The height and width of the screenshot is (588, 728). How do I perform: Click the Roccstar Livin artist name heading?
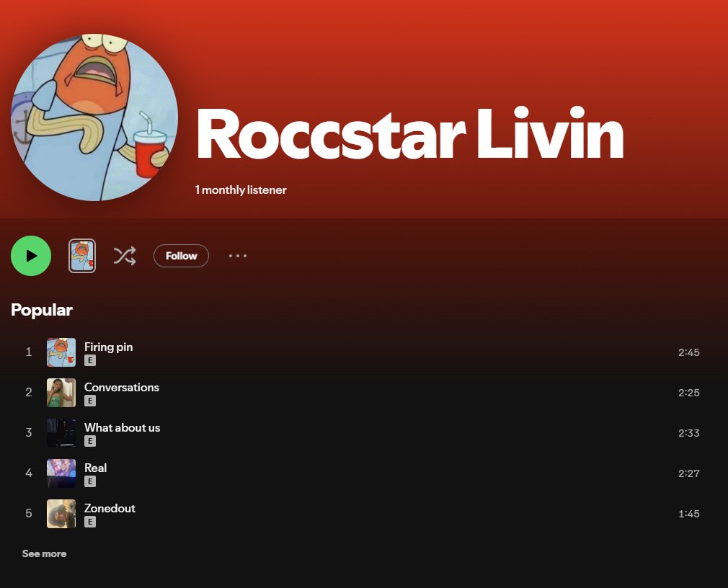click(410, 133)
